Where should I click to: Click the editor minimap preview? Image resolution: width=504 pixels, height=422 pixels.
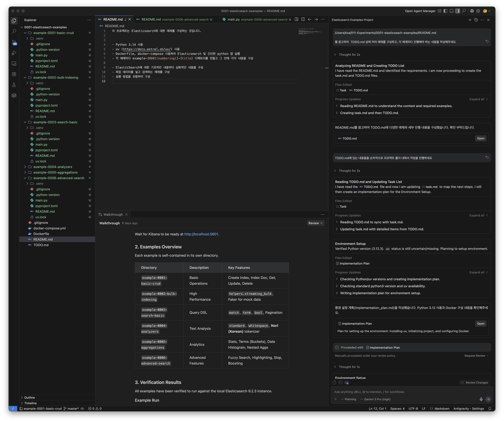(309, 31)
